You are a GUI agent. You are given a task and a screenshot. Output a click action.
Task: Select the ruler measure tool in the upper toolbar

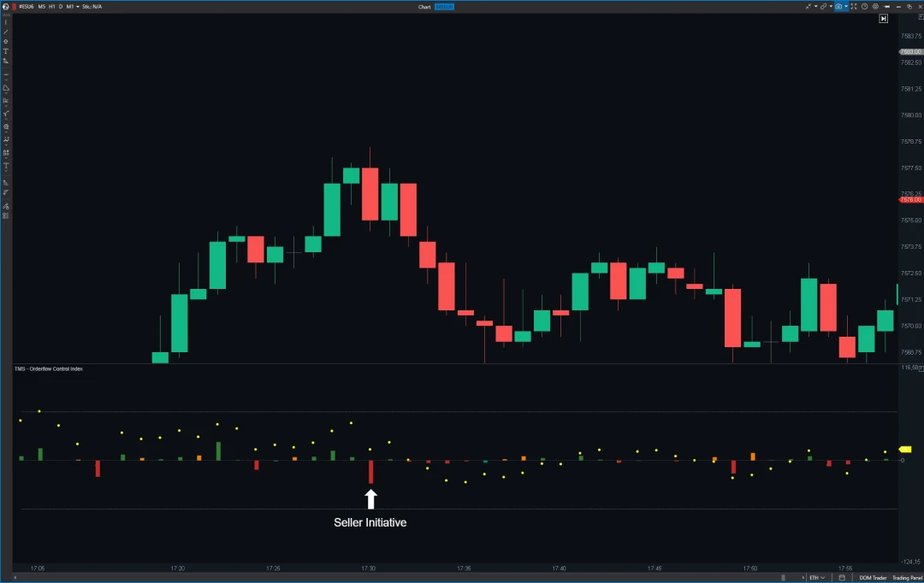pos(6,61)
